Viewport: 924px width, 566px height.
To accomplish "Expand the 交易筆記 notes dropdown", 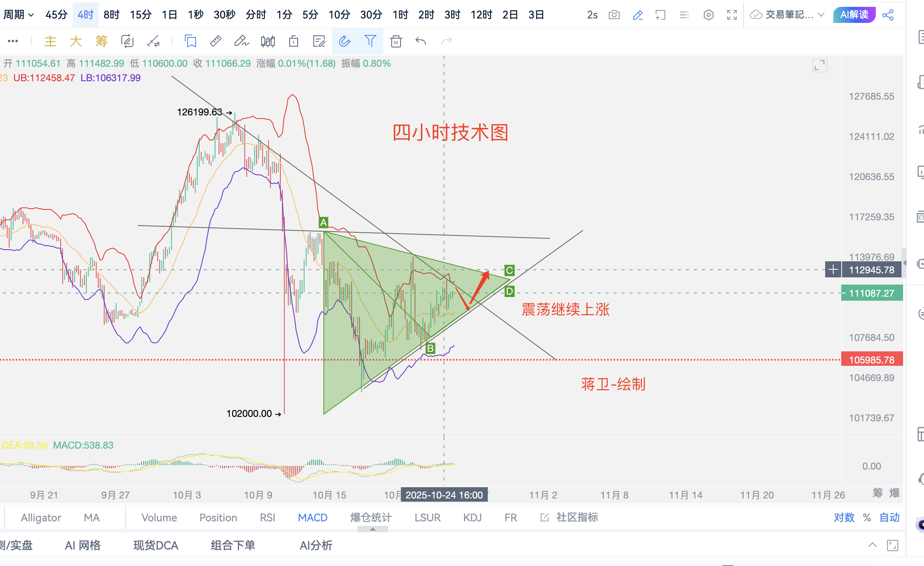I will tap(821, 15).
